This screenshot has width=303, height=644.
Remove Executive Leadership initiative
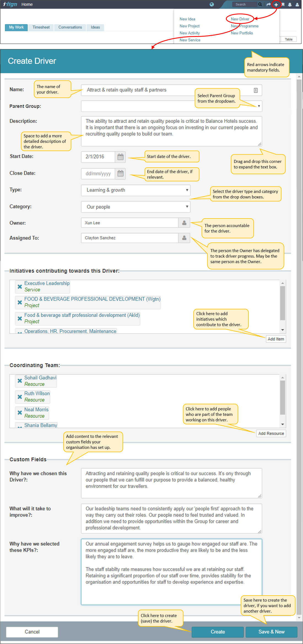pos(20,286)
